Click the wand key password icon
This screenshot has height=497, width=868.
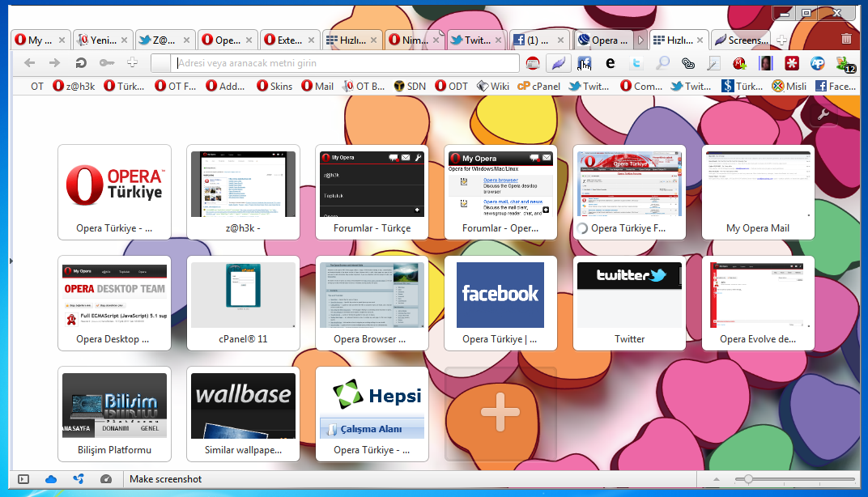tap(107, 63)
